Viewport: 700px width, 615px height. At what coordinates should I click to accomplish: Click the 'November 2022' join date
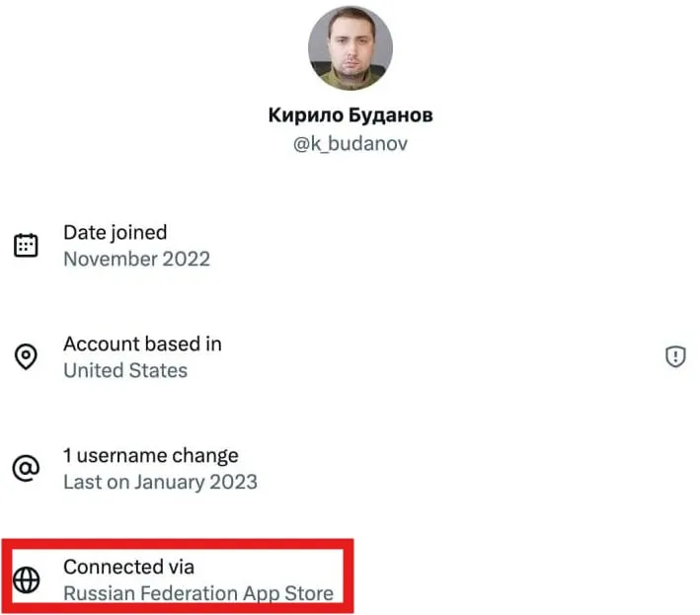point(136,259)
